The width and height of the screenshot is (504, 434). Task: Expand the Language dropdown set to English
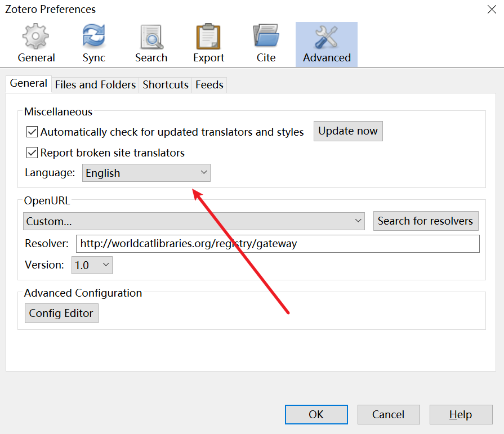click(146, 173)
